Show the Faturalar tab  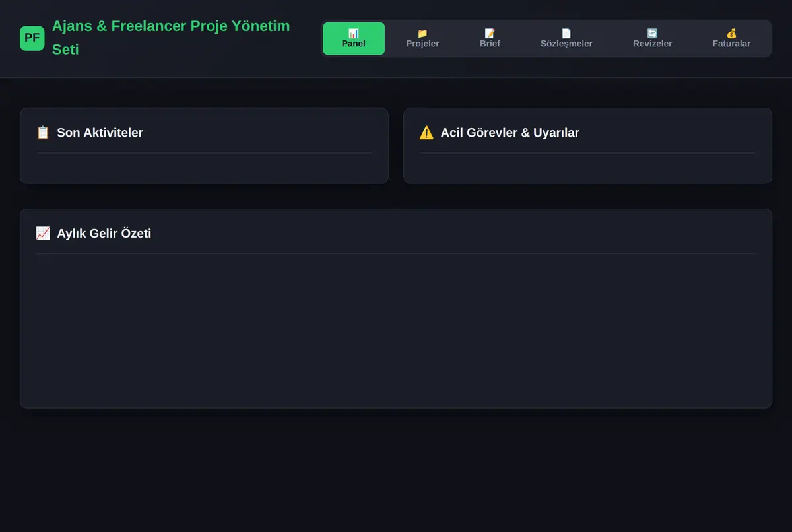pyautogui.click(x=731, y=39)
